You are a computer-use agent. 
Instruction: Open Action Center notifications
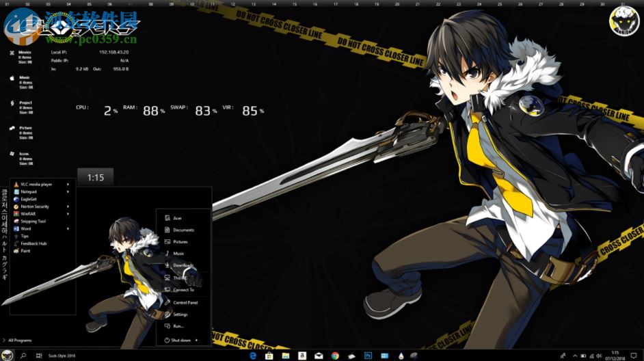coord(634,356)
